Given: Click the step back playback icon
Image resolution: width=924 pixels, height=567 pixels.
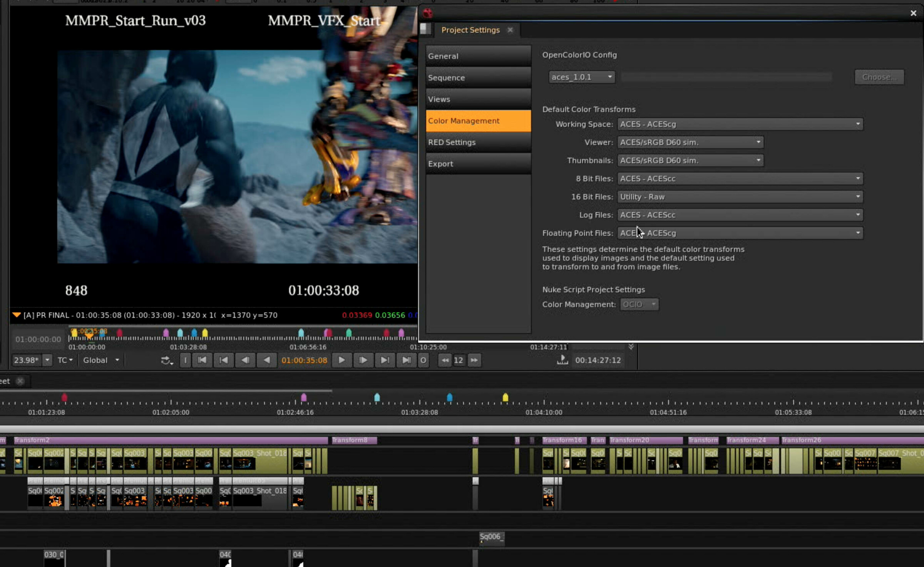Looking at the screenshot, I should [x=245, y=360].
